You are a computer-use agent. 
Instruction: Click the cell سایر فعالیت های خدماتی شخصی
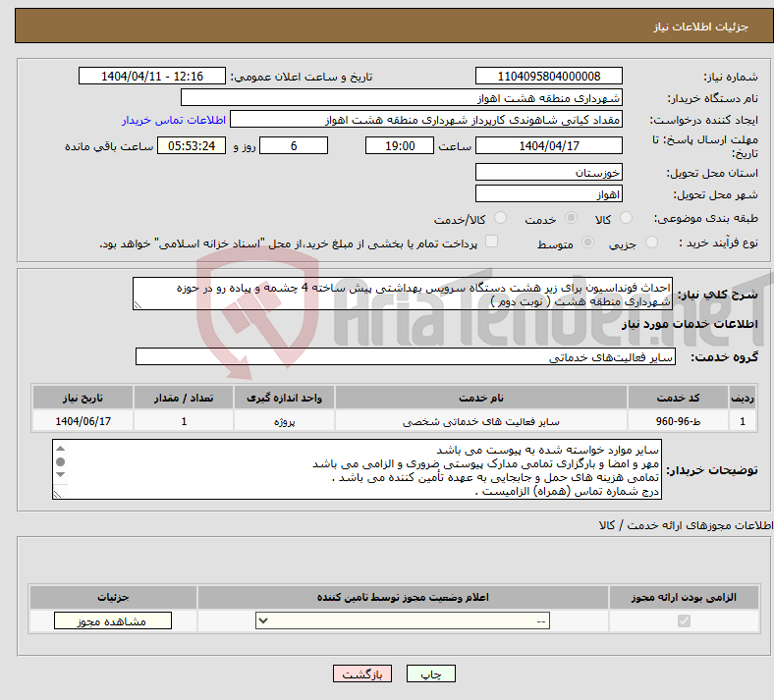pyautogui.click(x=481, y=421)
